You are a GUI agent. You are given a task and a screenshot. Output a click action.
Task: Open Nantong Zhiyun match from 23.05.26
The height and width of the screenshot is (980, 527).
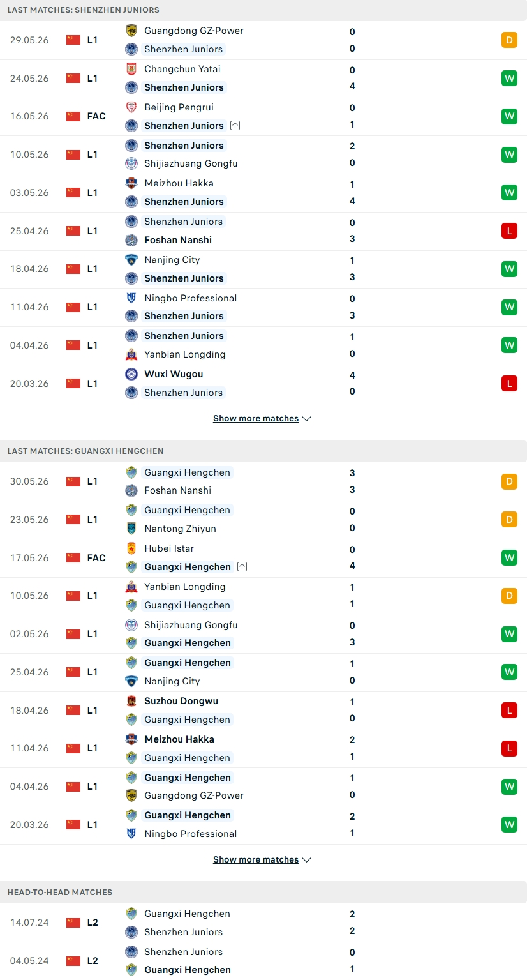coord(263,520)
